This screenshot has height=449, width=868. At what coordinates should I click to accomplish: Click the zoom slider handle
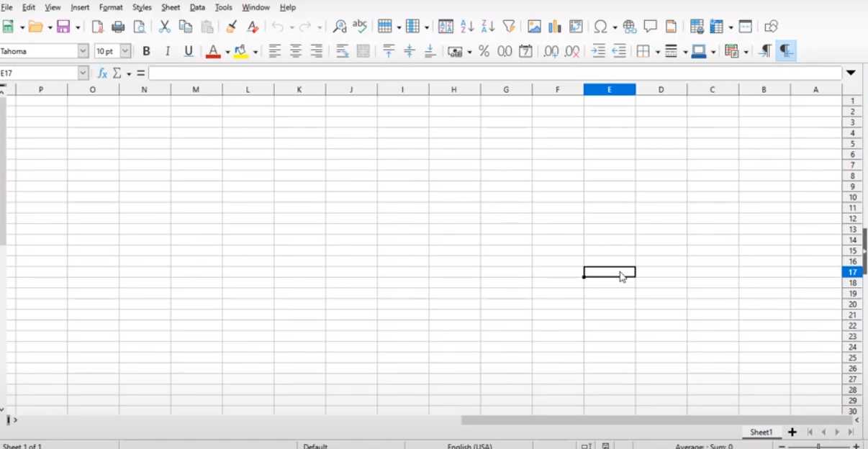point(818,446)
